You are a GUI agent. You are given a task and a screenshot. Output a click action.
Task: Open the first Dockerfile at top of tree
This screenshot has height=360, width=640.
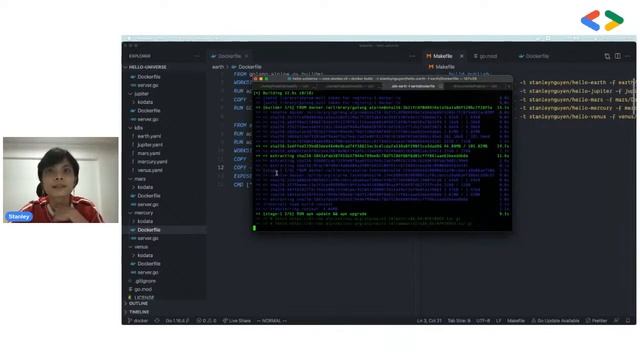coord(149,77)
